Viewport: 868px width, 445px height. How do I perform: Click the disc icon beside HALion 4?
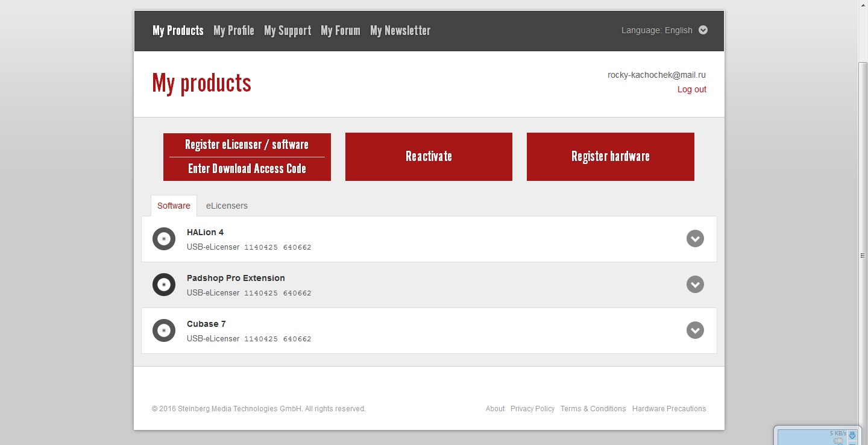pyautogui.click(x=164, y=239)
